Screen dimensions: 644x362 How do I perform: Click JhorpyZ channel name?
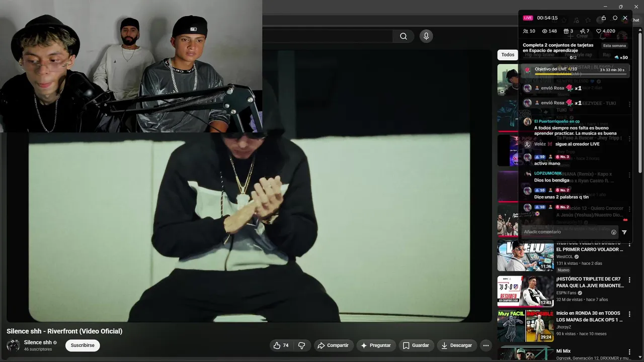click(x=565, y=327)
